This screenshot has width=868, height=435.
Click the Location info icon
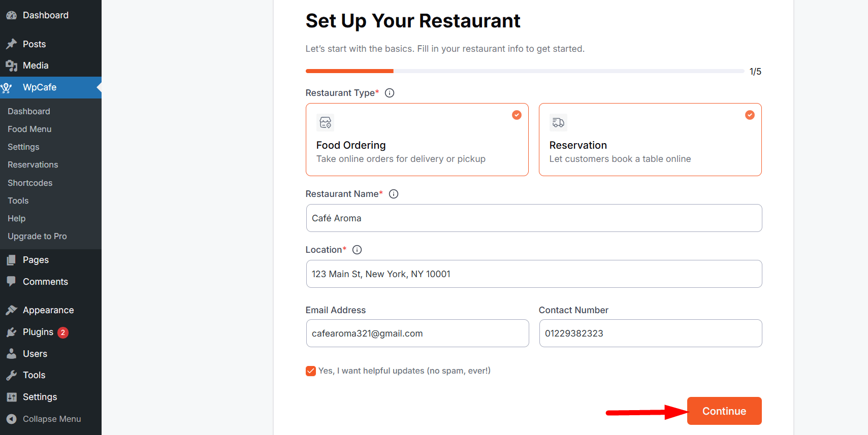(x=357, y=250)
